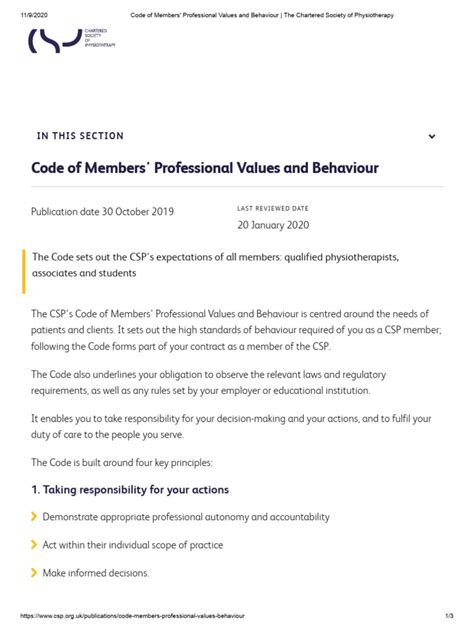
Task: Click the page title Code of Members' Professional Values
Action: [205, 168]
